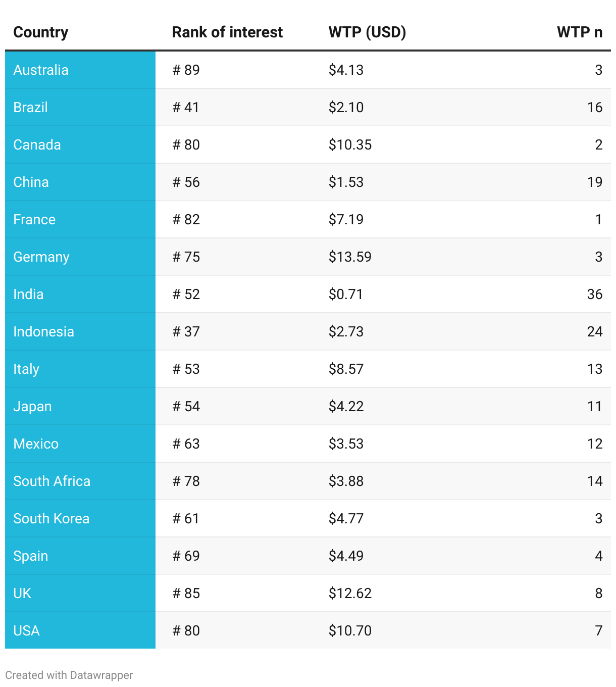616x687 pixels.
Task: Click UK's WTP value $12.62
Action: point(350,593)
